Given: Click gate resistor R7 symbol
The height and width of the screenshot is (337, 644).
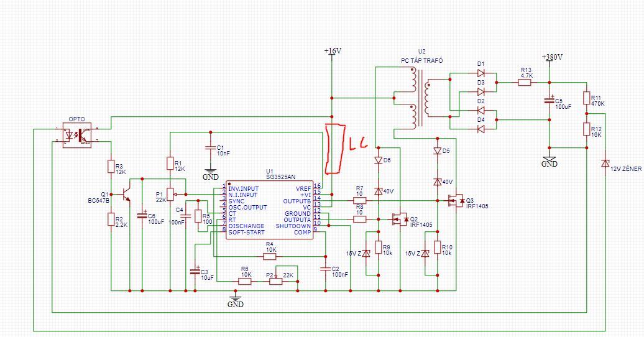Looking at the screenshot, I should tap(359, 201).
